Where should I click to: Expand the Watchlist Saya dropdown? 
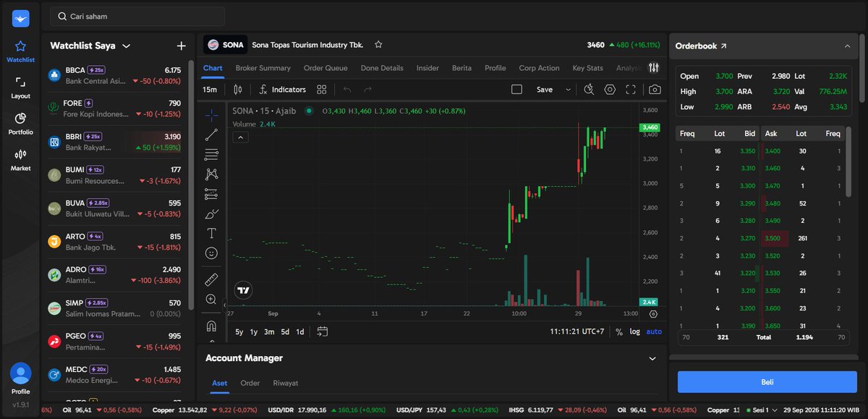point(127,46)
